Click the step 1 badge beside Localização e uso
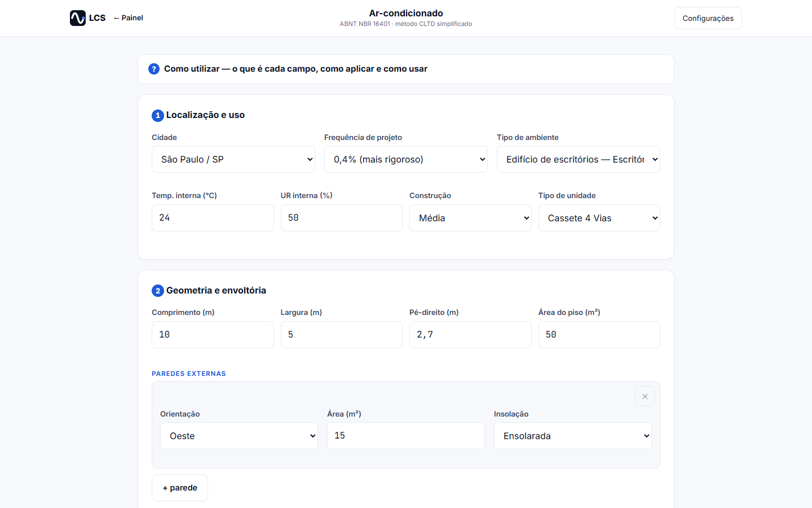The image size is (812, 508). pos(158,115)
